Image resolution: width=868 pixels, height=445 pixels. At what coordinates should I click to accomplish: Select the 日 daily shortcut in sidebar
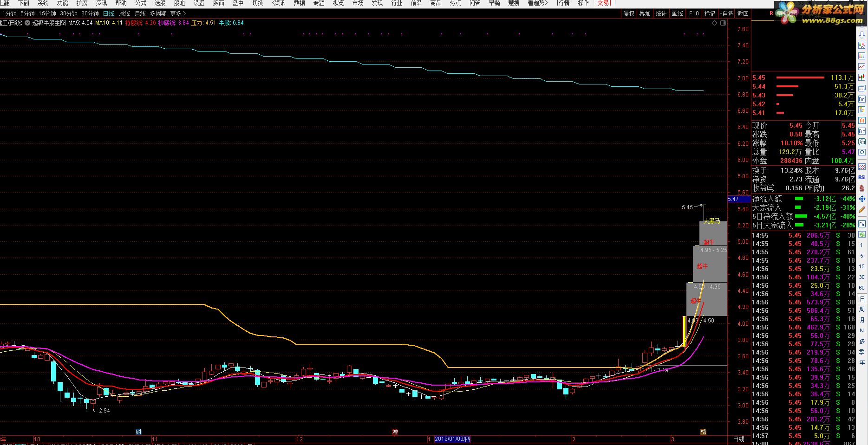pyautogui.click(x=862, y=299)
